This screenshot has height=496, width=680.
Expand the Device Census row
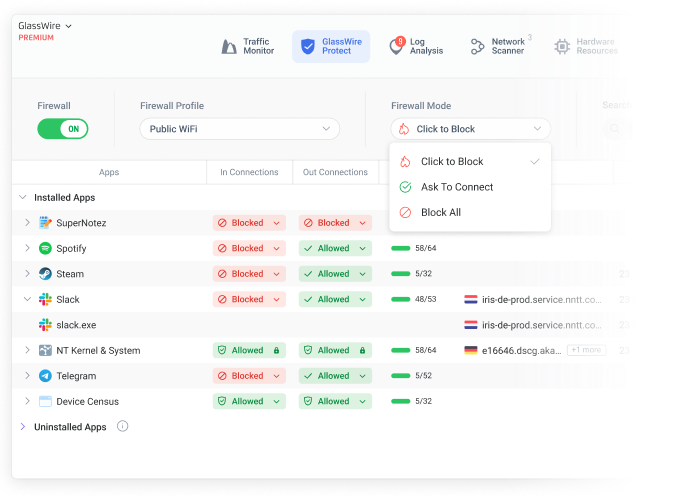coord(27,401)
